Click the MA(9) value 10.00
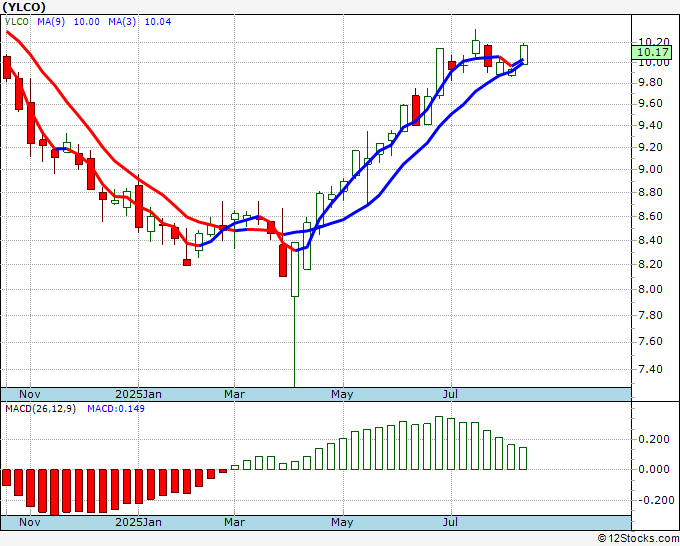The width and height of the screenshot is (680, 546). (x=87, y=22)
